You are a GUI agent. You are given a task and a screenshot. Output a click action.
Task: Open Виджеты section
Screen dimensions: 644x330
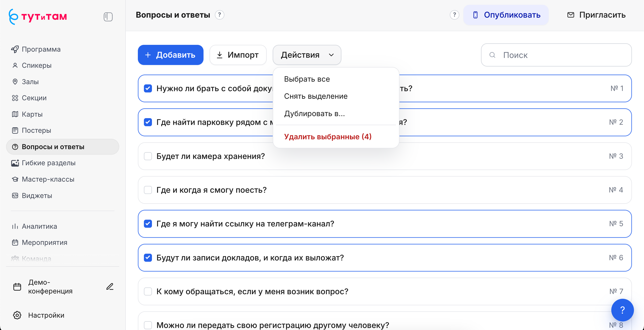(62, 195)
